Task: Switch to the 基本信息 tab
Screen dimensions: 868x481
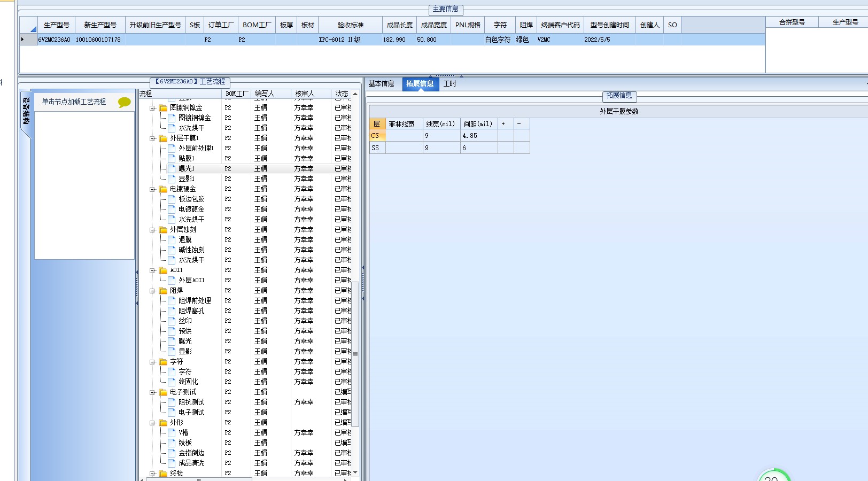Action: click(x=382, y=84)
